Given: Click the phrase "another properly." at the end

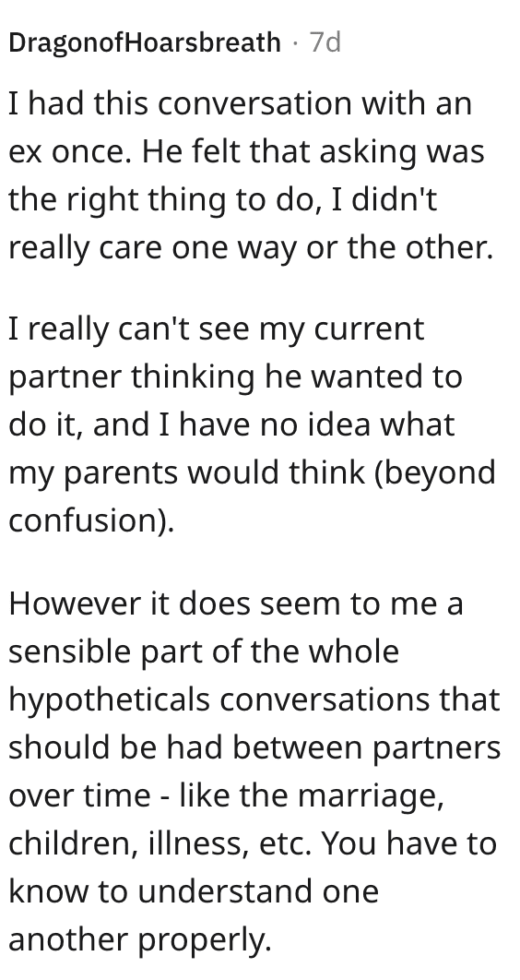Looking at the screenshot, I should [140, 939].
